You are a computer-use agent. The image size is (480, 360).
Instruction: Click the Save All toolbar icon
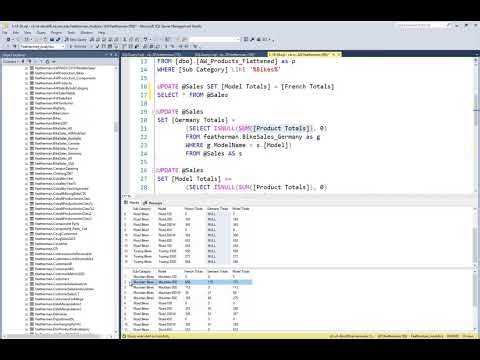coord(58,39)
